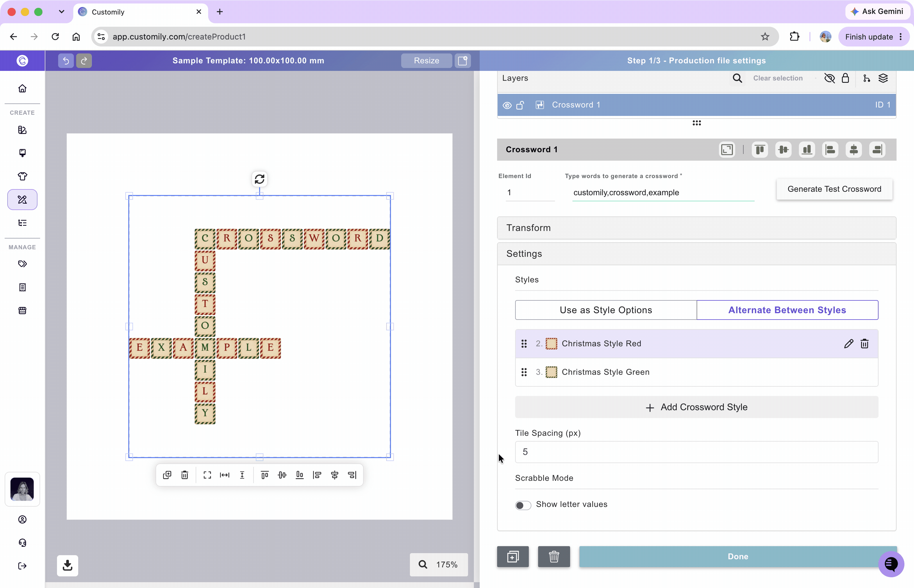Expand the Transform section
The image size is (914, 588).
click(696, 228)
